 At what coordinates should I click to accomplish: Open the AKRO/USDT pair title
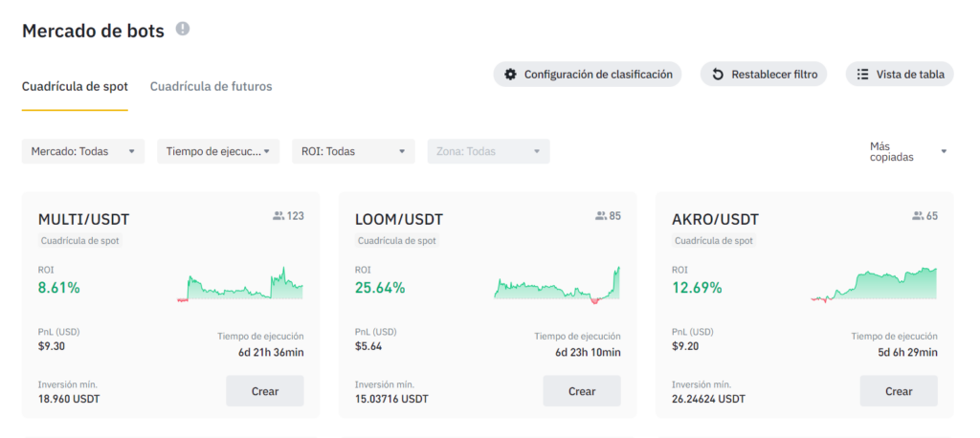[716, 219]
